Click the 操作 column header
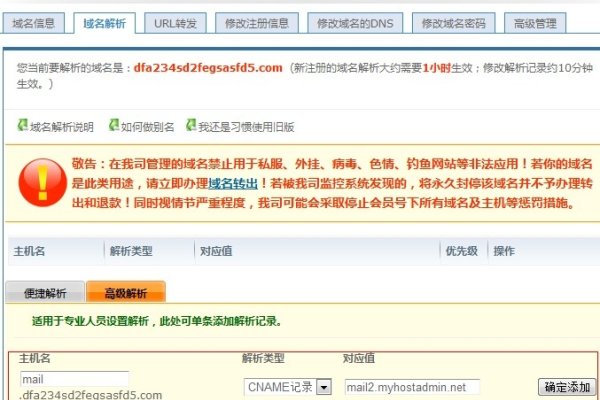Image resolution: width=600 pixels, height=400 pixels. [504, 251]
